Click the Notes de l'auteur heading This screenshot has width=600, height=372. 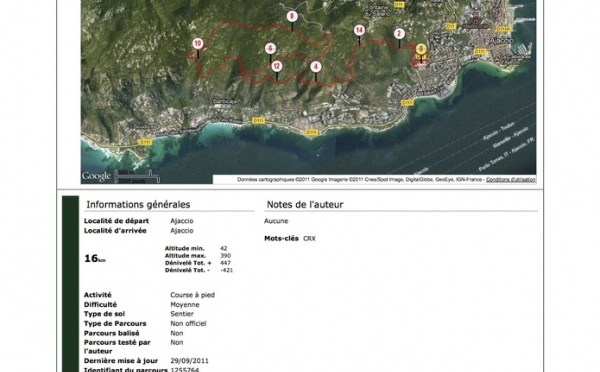tap(305, 204)
